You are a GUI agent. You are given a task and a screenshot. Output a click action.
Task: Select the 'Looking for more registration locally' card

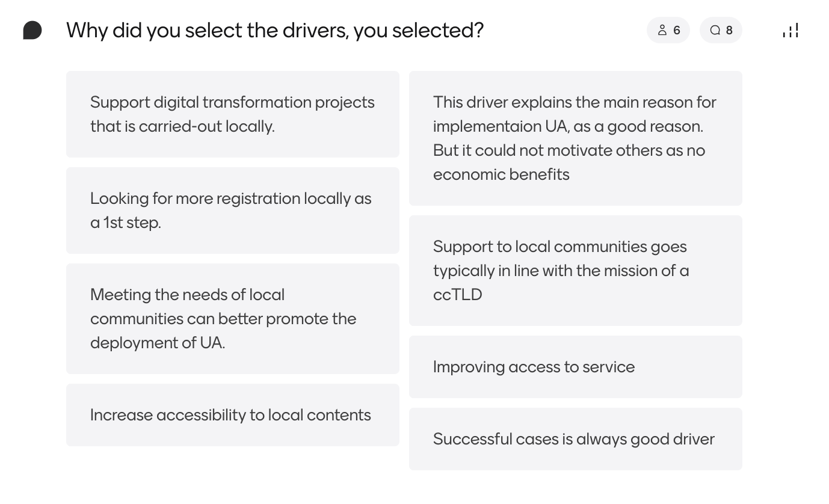[x=233, y=211]
